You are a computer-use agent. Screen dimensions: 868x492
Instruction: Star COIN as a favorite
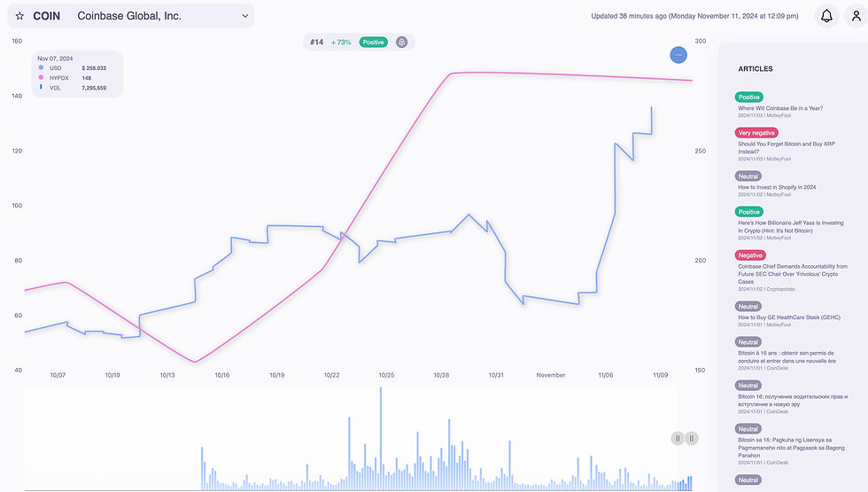[19, 16]
